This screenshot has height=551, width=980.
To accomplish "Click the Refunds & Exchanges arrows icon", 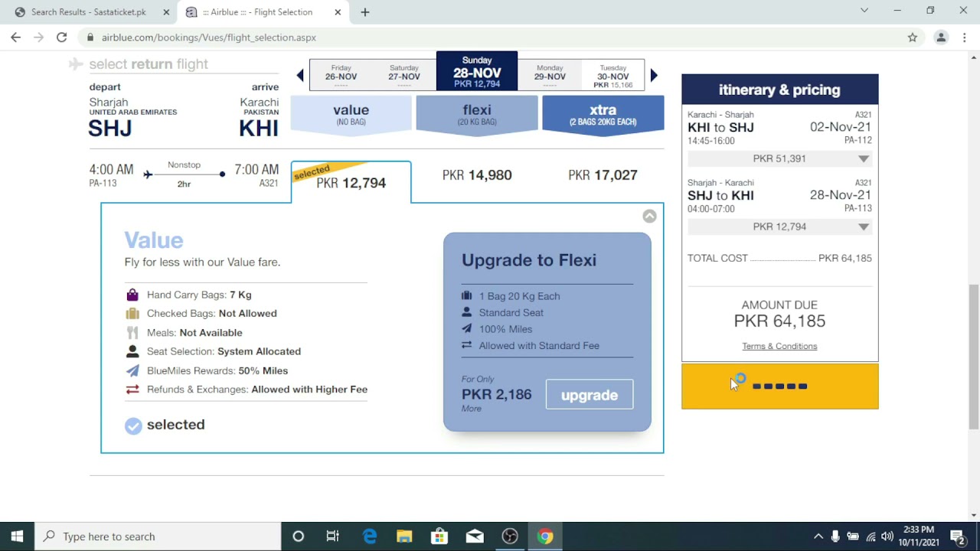I will pyautogui.click(x=132, y=390).
